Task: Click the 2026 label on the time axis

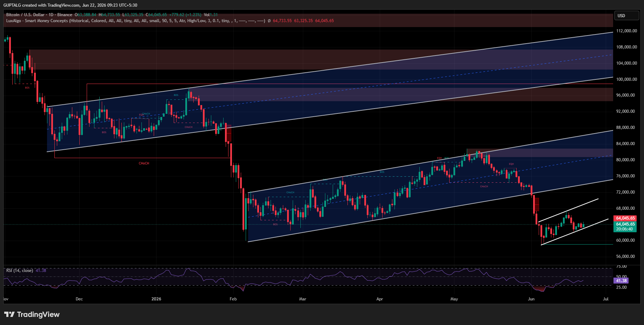Action: pos(156,299)
